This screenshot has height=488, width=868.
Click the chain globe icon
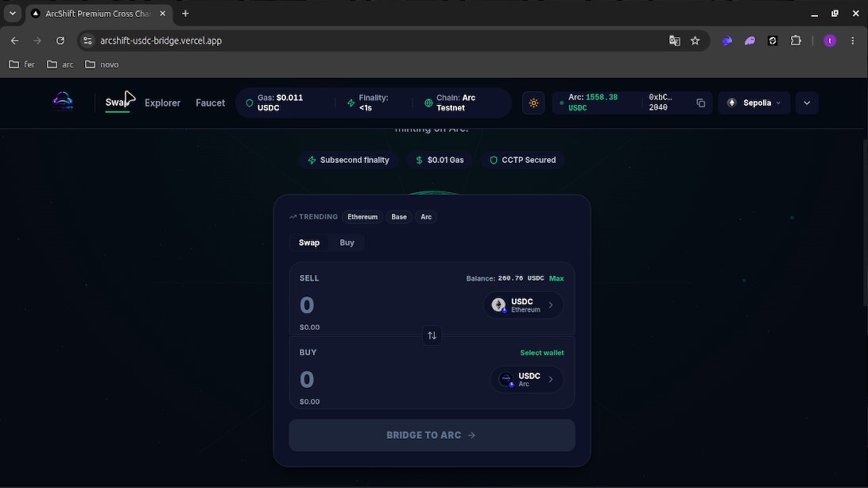pyautogui.click(x=428, y=103)
